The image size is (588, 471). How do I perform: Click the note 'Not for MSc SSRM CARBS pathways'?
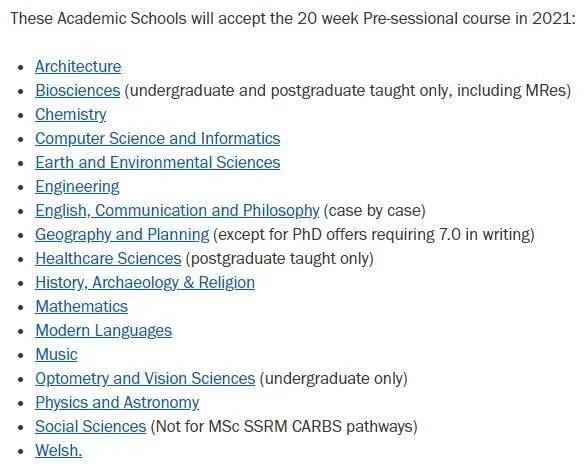tap(284, 427)
